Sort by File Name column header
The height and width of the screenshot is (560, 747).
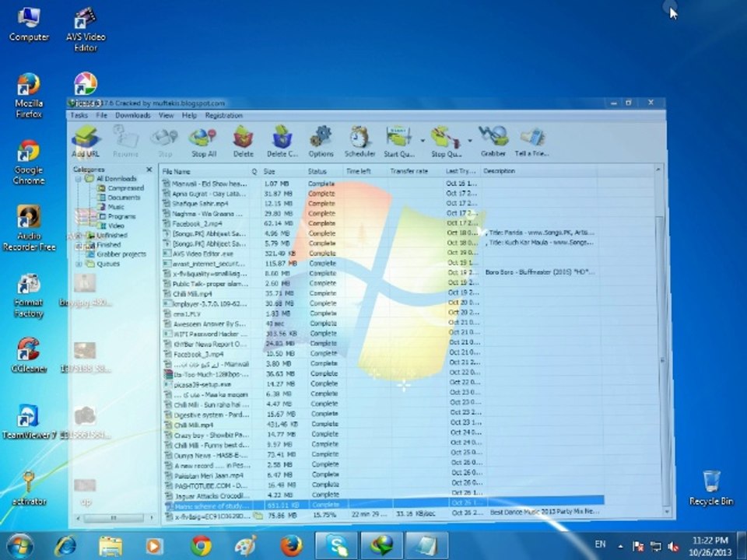point(205,171)
